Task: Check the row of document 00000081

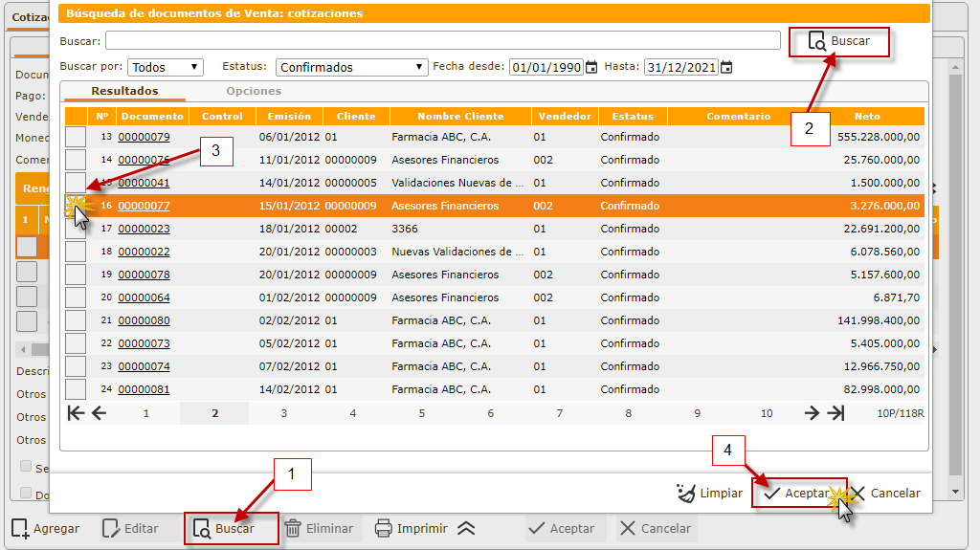Action: click(76, 389)
